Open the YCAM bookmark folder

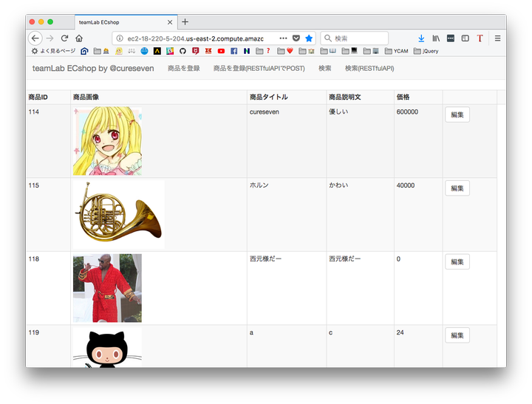(x=397, y=51)
